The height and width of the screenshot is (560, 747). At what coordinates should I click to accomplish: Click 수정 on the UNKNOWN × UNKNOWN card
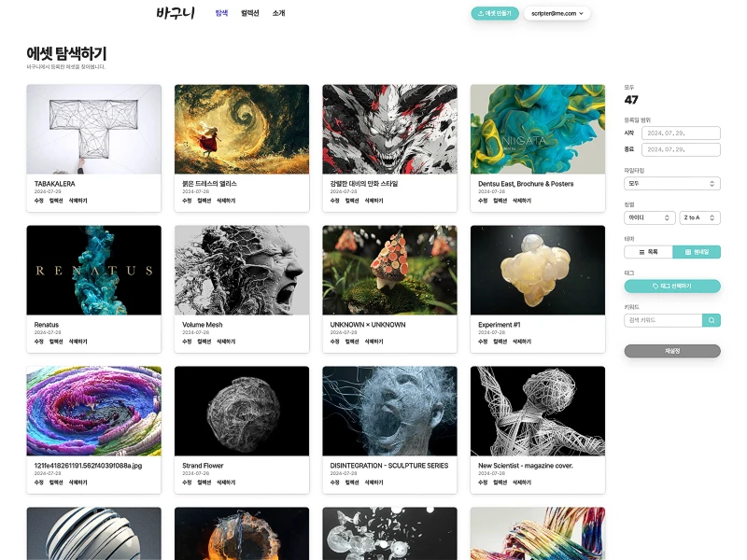click(x=335, y=342)
